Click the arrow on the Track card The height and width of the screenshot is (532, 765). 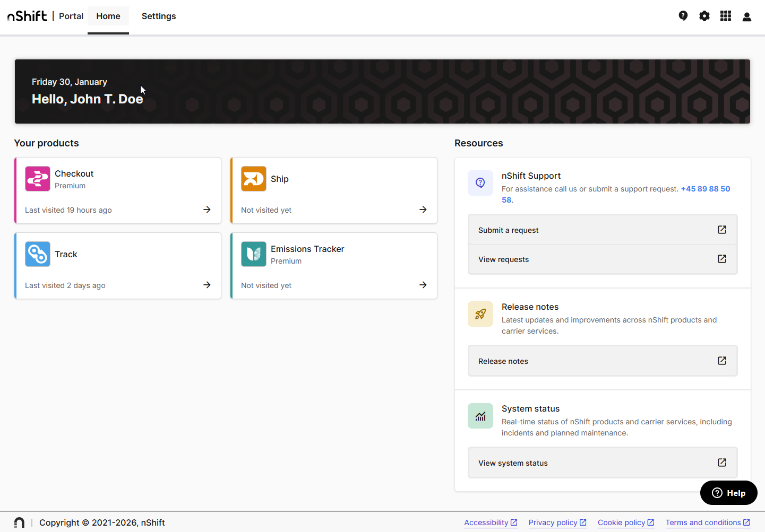pos(207,285)
